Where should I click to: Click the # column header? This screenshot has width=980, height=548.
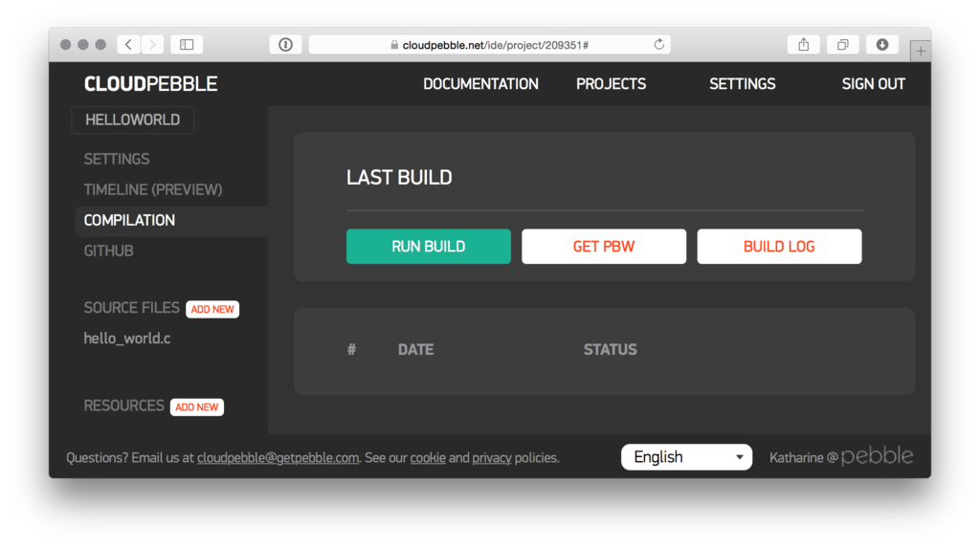point(352,350)
